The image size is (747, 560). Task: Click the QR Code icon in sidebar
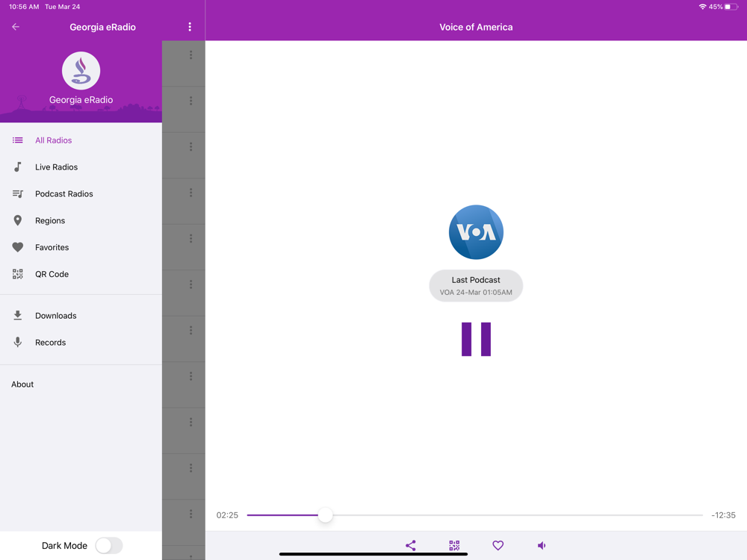point(18,274)
